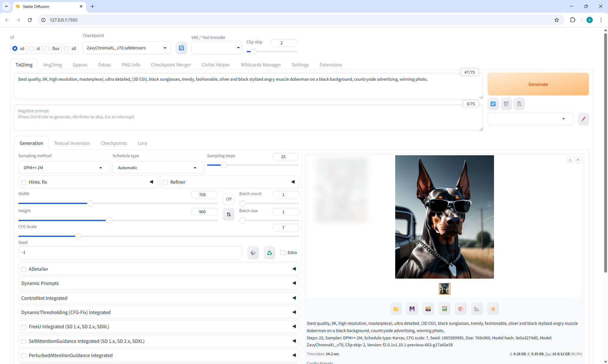Refresh the checkpoint list icon
This screenshot has height=364, width=608.
coord(181,48)
